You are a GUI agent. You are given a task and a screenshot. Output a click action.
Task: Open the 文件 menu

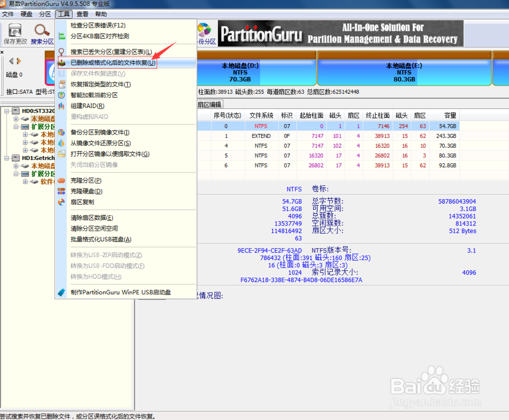click(8, 14)
